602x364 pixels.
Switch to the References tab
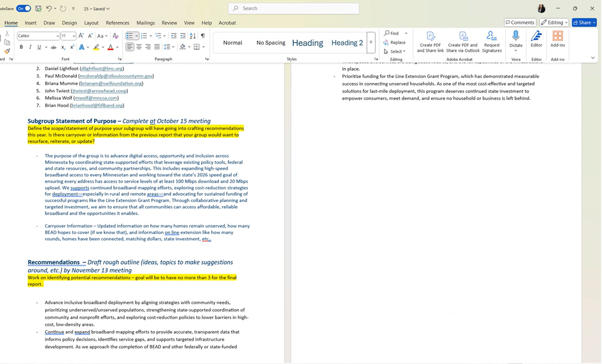(117, 23)
